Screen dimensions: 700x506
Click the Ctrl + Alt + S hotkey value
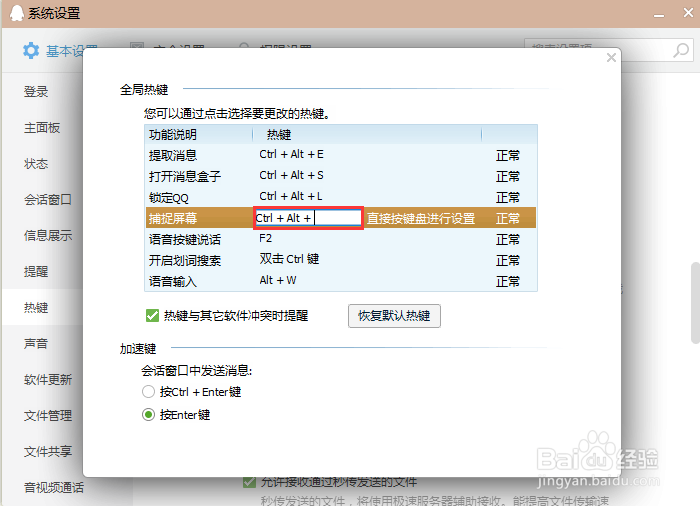[291, 176]
